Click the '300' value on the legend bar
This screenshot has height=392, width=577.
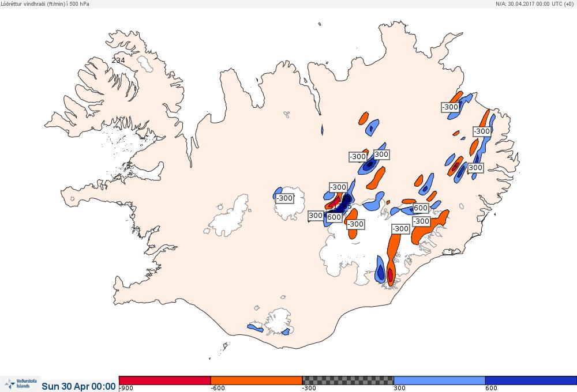(400, 389)
